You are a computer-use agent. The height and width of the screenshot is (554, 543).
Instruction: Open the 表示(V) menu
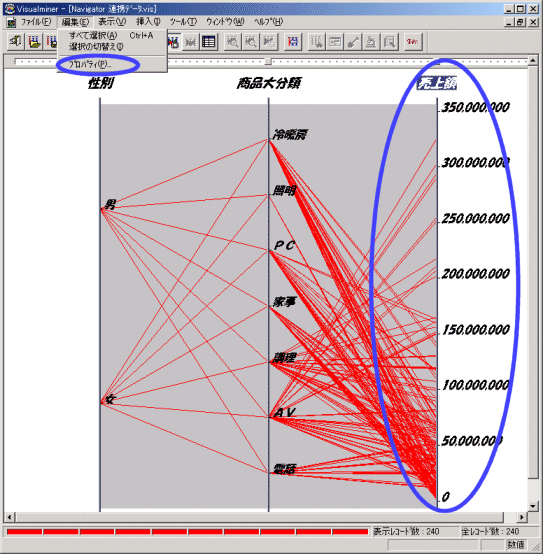pyautogui.click(x=112, y=22)
